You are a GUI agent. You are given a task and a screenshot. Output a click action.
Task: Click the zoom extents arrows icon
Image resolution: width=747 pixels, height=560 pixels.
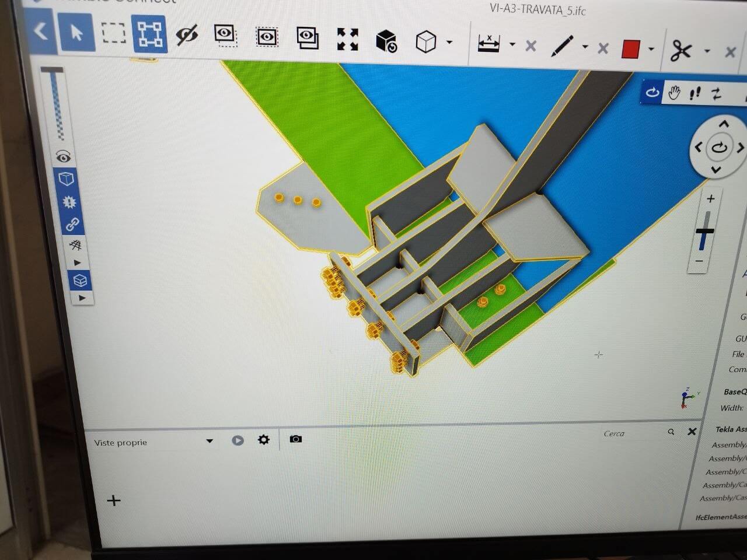348,39
